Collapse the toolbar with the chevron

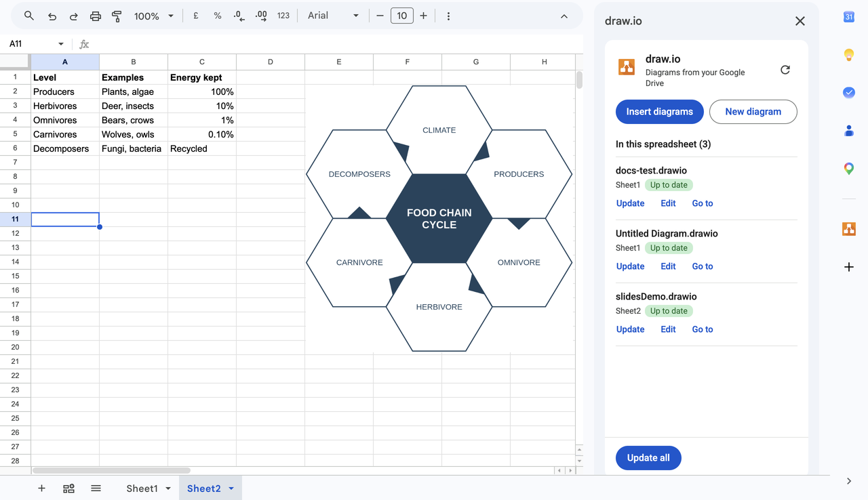pyautogui.click(x=564, y=16)
